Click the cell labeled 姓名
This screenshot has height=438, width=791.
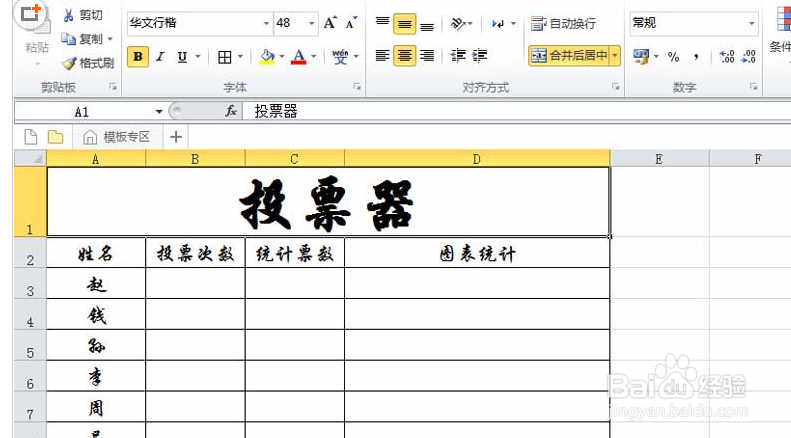coord(96,253)
